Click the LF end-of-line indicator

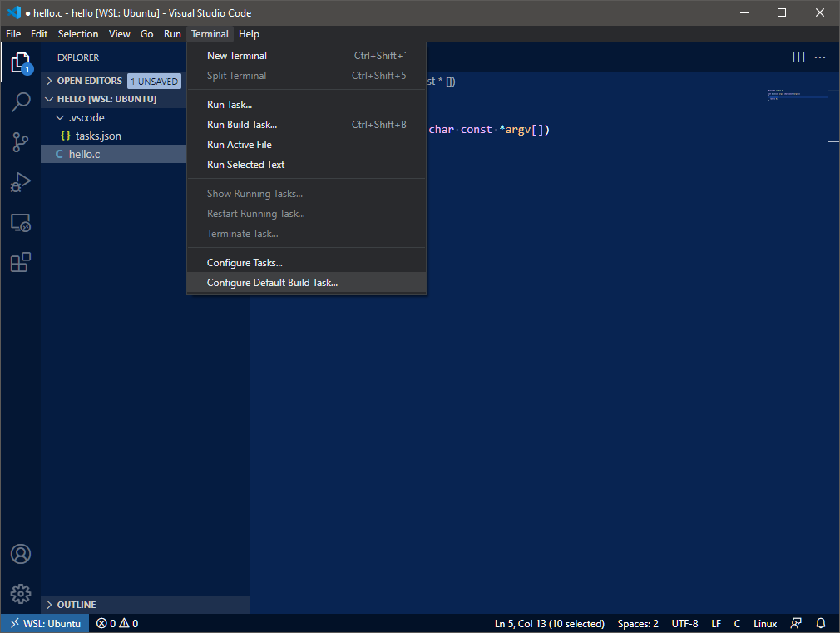coord(716,623)
